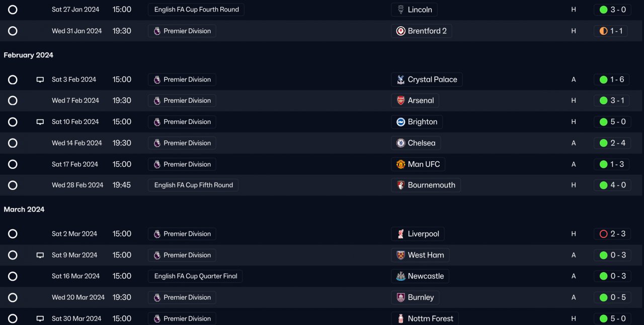The height and width of the screenshot is (325, 644).
Task: Click the Liverpool crest icon
Action: [400, 234]
